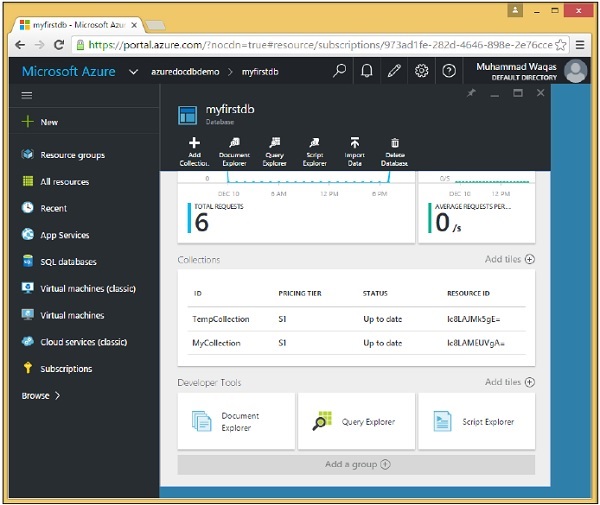Viewport: 600px width, 505px height.
Task: Click the plus icon beside New
Action: tap(28, 122)
